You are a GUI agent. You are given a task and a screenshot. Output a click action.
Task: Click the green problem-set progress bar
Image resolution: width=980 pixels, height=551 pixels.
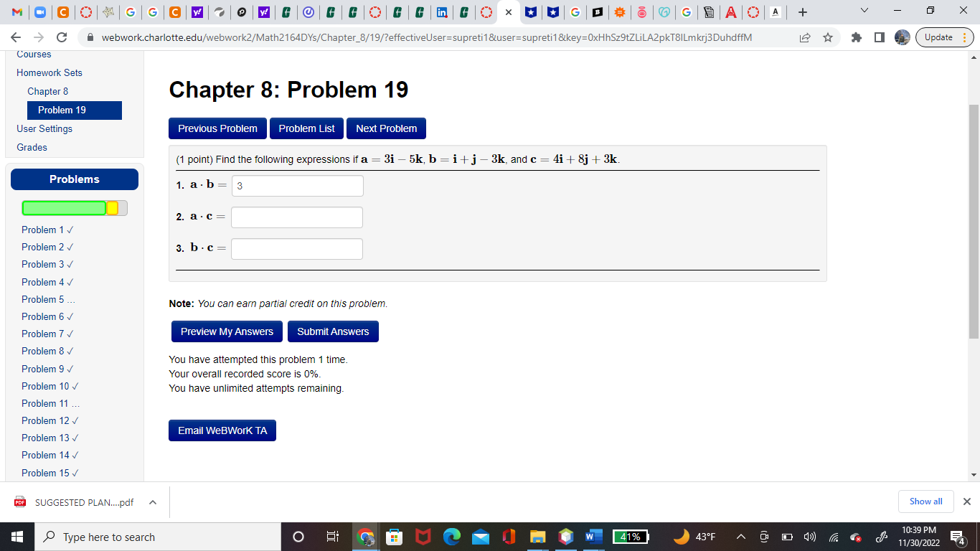tap(65, 208)
